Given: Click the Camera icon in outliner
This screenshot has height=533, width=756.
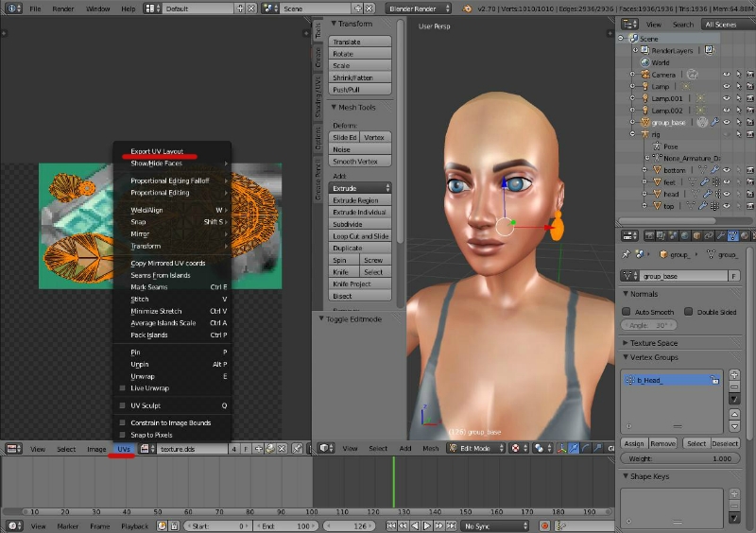Looking at the screenshot, I should click(644, 74).
